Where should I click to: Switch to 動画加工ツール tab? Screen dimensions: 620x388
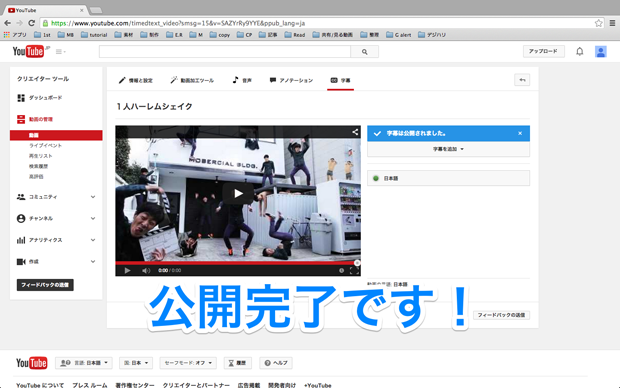click(x=192, y=80)
